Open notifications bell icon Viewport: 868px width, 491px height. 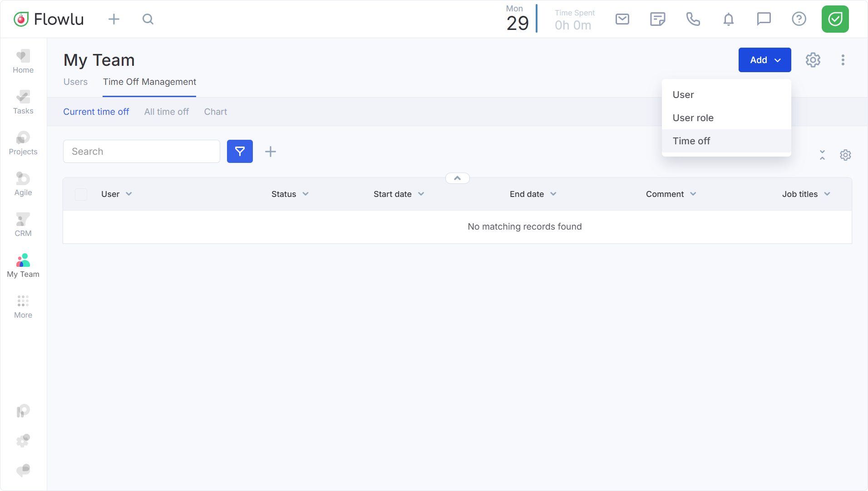pos(728,19)
